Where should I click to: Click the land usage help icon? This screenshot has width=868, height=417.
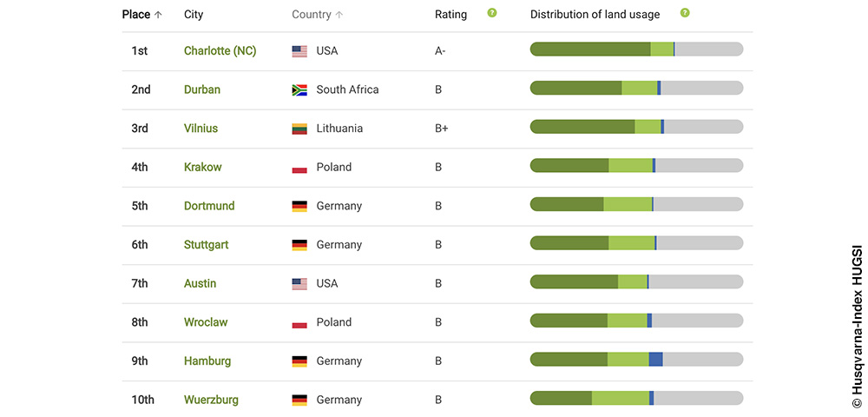pyautogui.click(x=685, y=13)
